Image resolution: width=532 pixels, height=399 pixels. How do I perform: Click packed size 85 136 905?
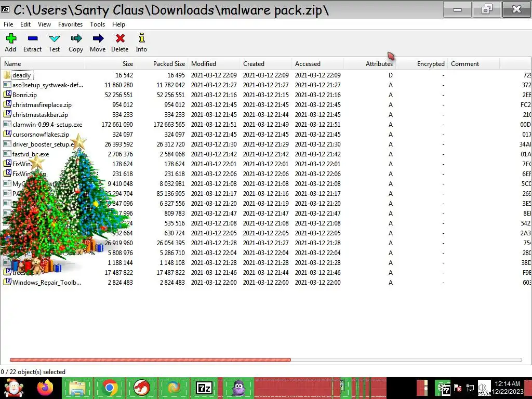pyautogui.click(x=170, y=193)
